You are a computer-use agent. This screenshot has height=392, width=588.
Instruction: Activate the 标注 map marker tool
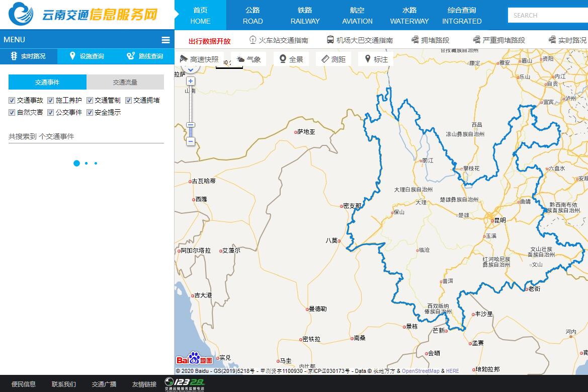coord(376,59)
